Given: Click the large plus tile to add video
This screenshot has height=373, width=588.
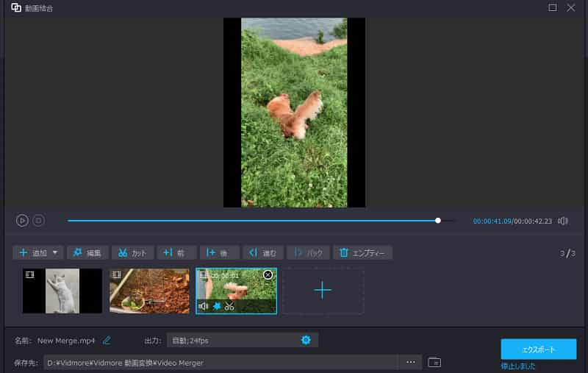Looking at the screenshot, I should (323, 291).
